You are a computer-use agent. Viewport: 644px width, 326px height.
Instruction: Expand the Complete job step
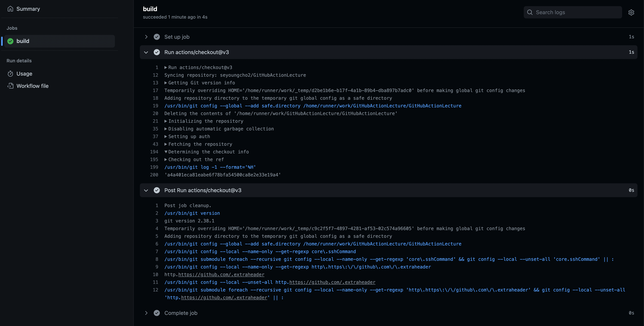[x=146, y=313]
